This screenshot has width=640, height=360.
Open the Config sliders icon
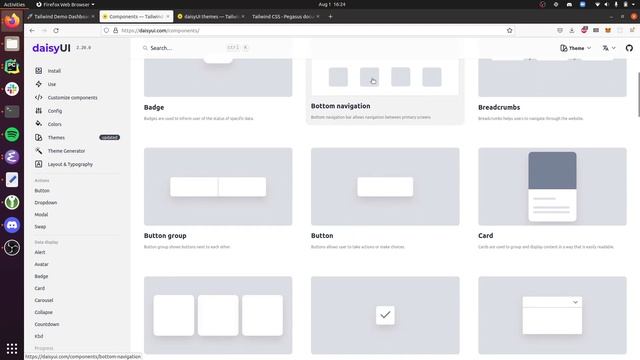pyautogui.click(x=39, y=111)
